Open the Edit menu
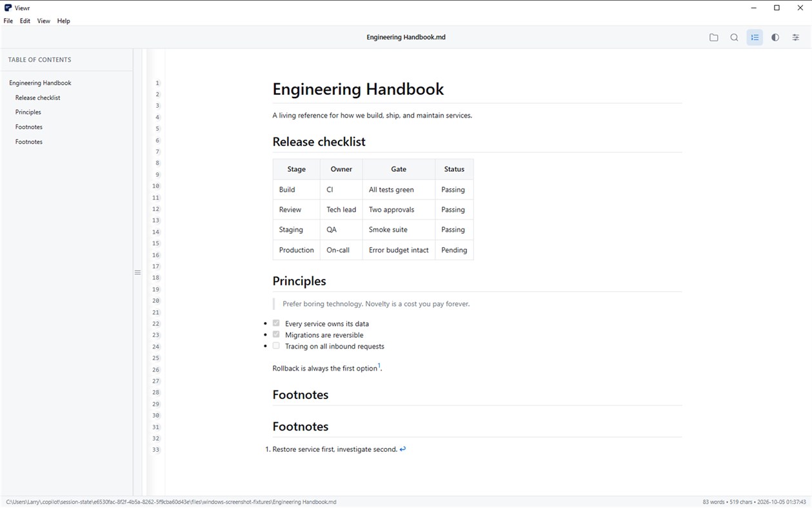 pos(25,21)
